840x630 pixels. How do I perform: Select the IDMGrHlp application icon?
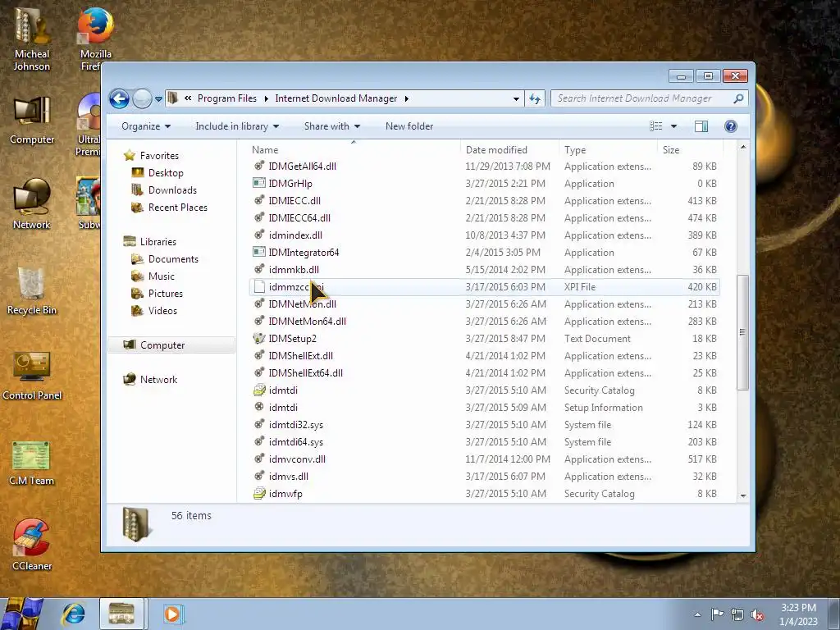click(259, 183)
